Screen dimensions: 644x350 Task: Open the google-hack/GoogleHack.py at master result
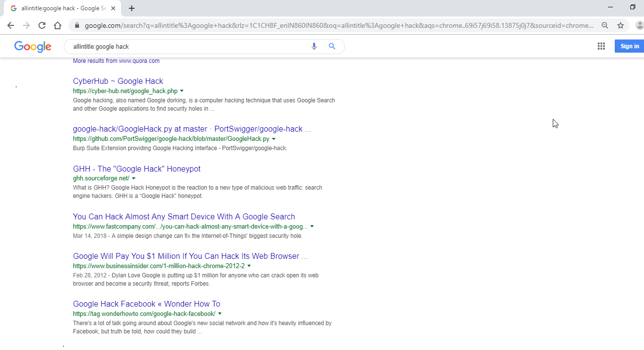point(192,129)
